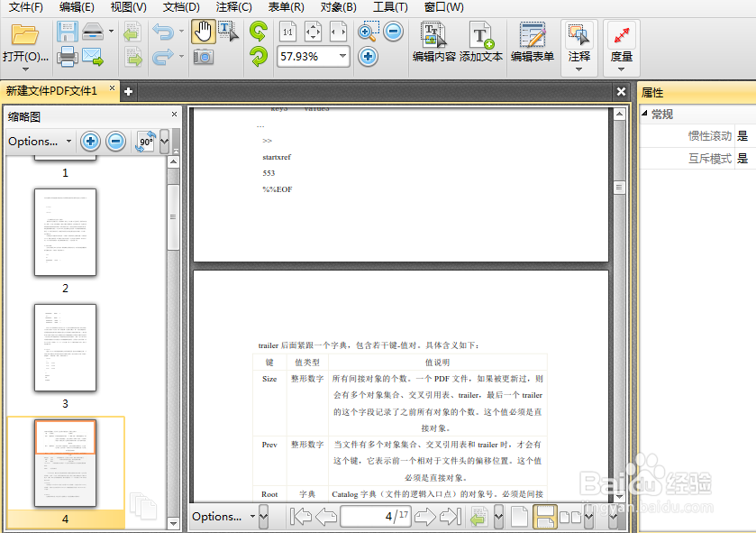Click the undo arrow icon
The height and width of the screenshot is (533, 756).
point(163,32)
